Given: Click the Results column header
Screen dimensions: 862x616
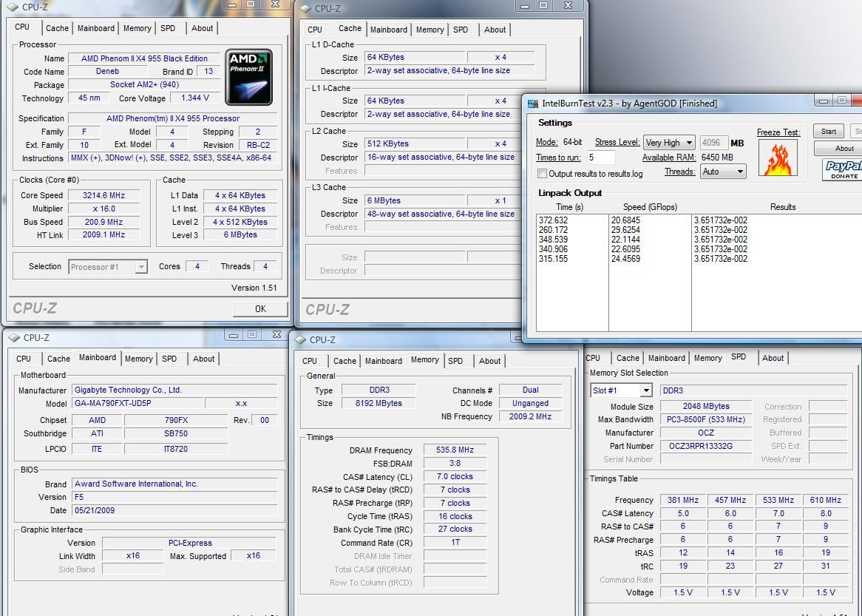Looking at the screenshot, I should [x=783, y=207].
